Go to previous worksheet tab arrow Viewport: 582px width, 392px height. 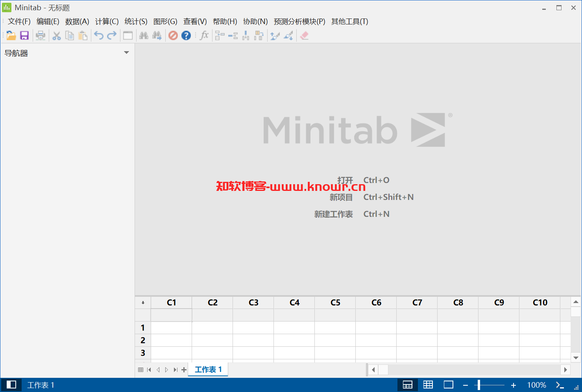(x=158, y=370)
